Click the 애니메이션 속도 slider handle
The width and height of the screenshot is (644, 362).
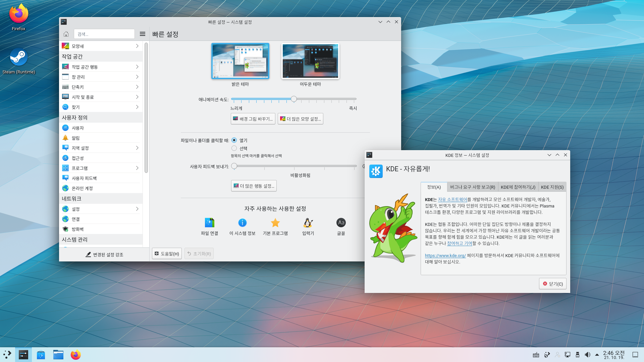294,99
